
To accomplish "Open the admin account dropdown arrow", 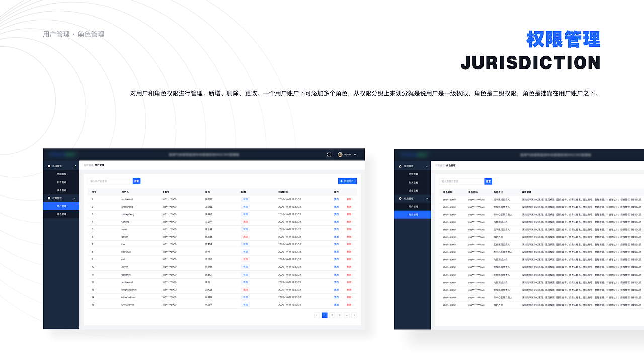I will (355, 154).
